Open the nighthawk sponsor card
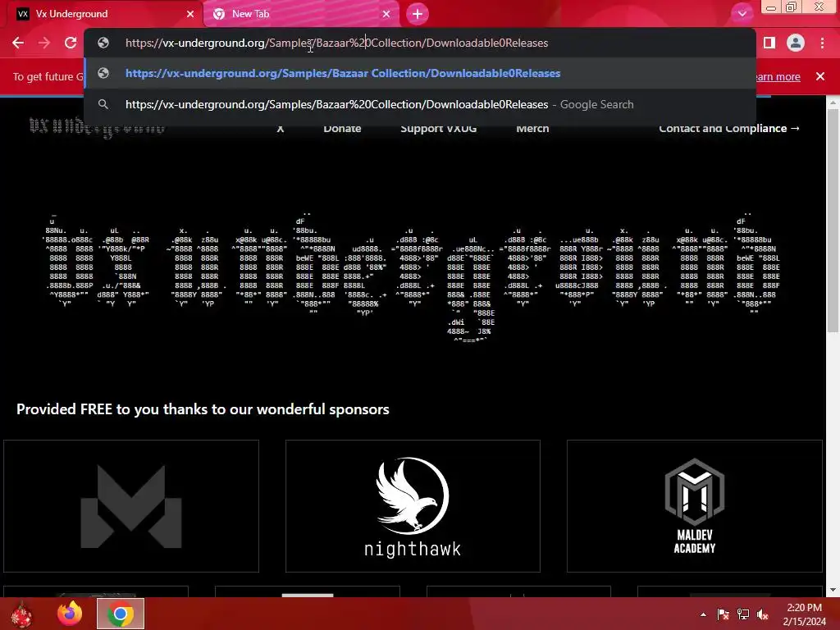The height and width of the screenshot is (630, 840). pos(413,506)
